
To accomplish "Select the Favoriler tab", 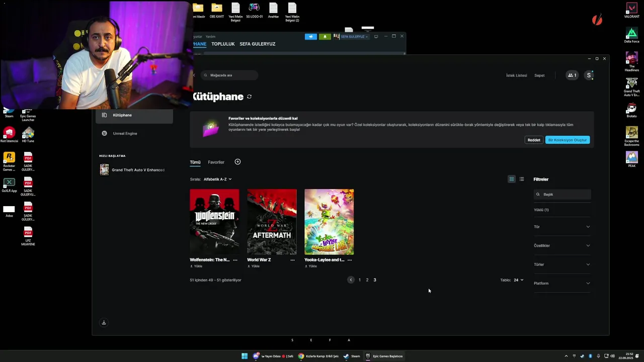I will (216, 162).
